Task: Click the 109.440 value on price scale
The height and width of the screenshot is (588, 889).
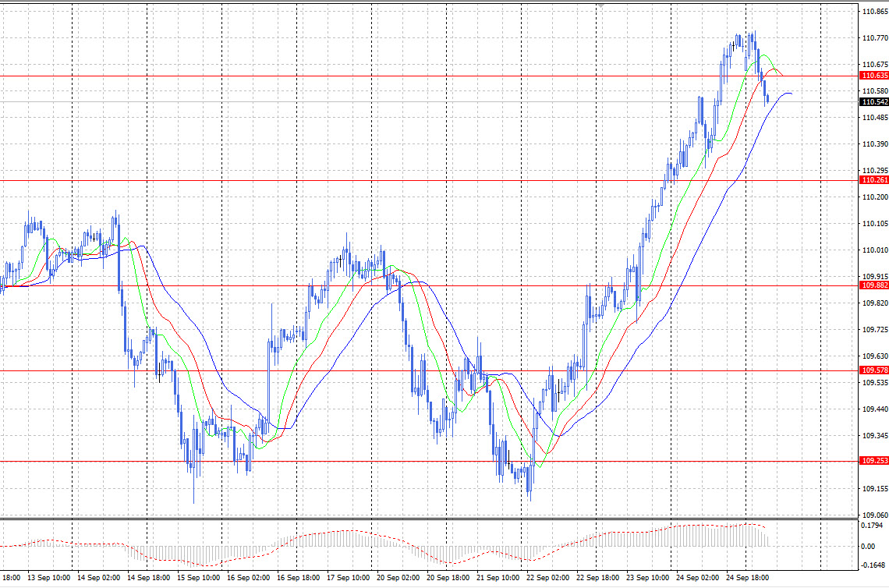Action: tap(875, 409)
